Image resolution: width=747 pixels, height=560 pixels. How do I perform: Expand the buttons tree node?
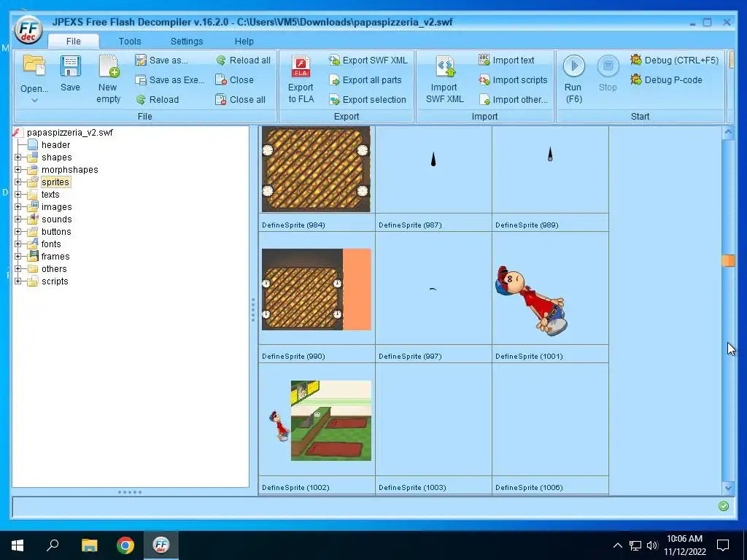point(18,231)
